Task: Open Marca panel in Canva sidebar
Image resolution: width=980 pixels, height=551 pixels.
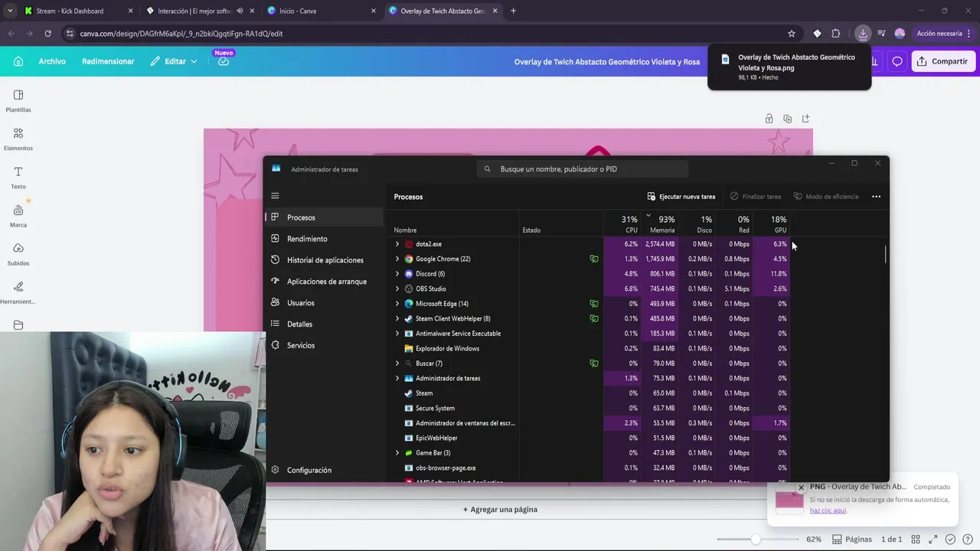Action: [x=18, y=215]
